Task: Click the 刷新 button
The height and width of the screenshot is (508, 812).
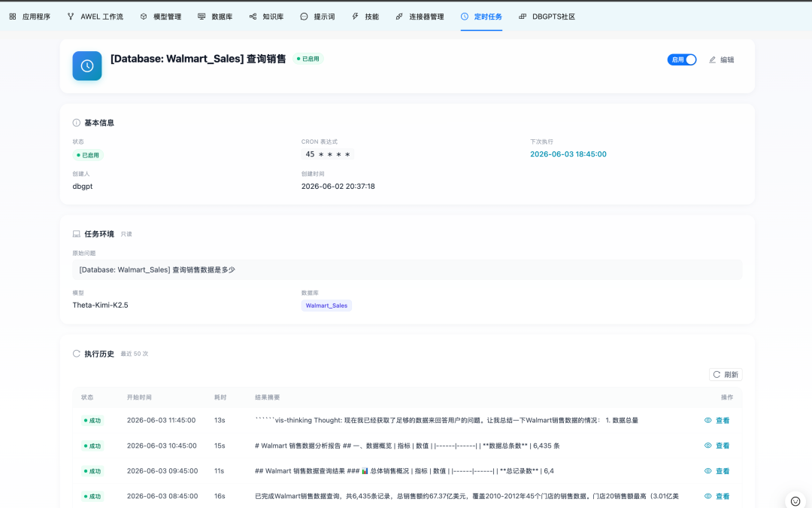Action: pyautogui.click(x=726, y=374)
